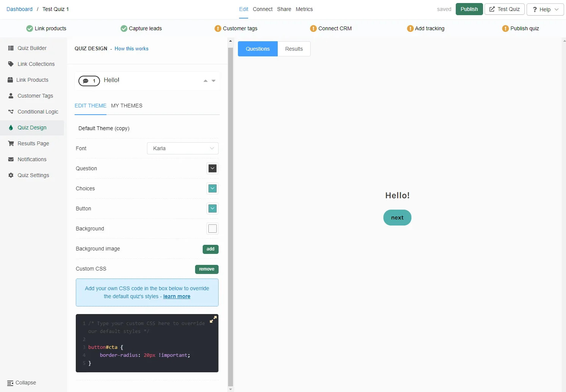Click the Capture leads green check icon
566x392 pixels.
click(124, 28)
